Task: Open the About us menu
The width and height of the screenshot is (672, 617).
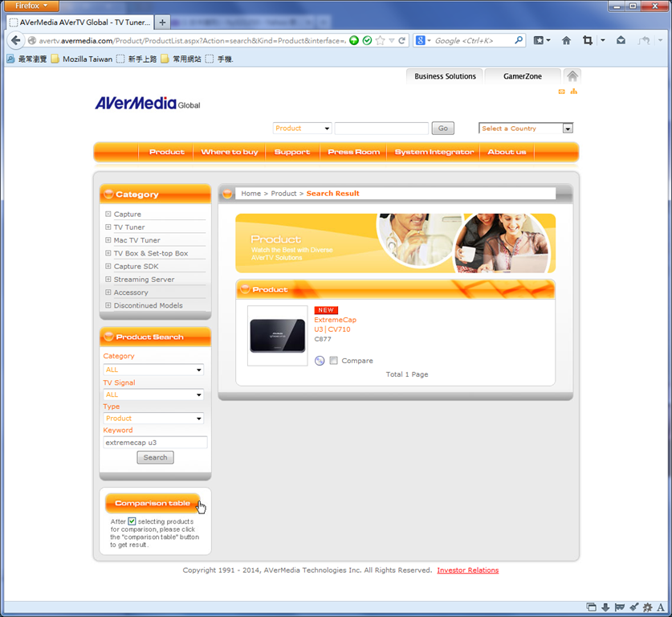Action: click(x=507, y=152)
